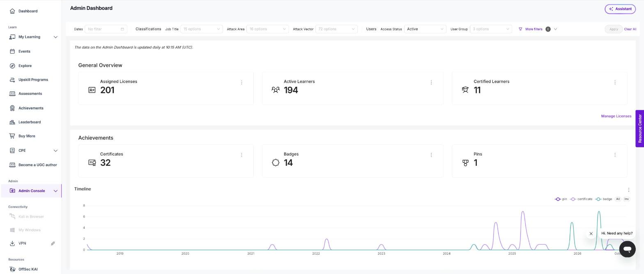This screenshot has width=644, height=274.
Task: Open User Group dropdown
Action: (491, 29)
